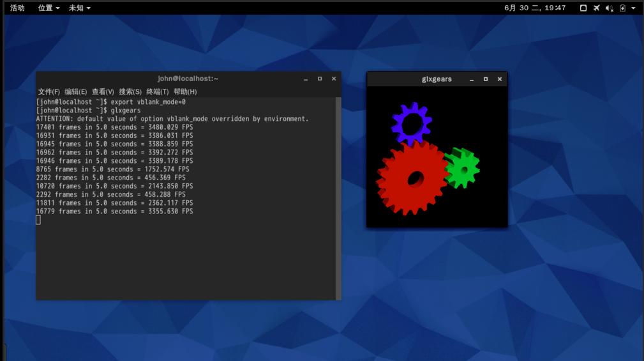Close the john@localhost terminal window
This screenshot has width=644, height=361.
tap(334, 79)
